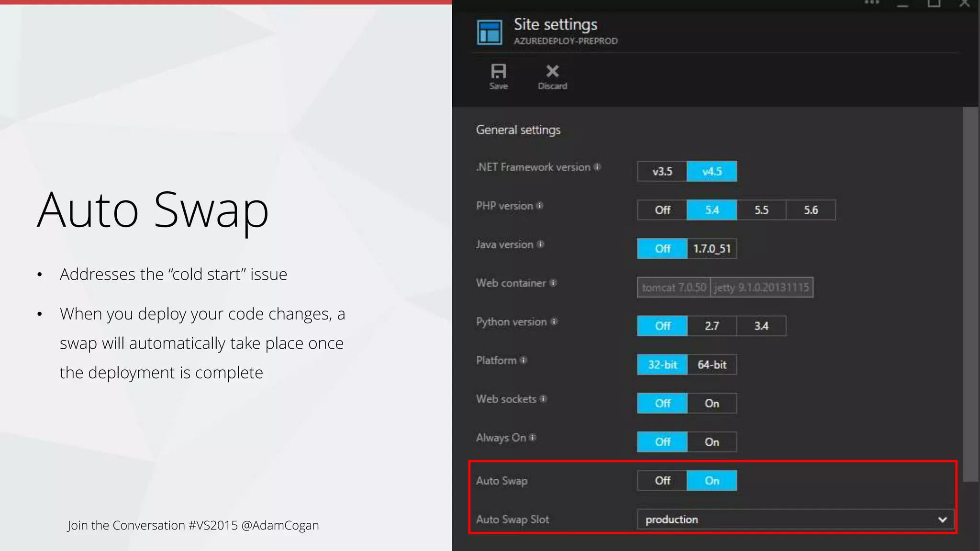Turn Web sockets Off
The height and width of the screenshot is (551, 980).
[x=662, y=403]
